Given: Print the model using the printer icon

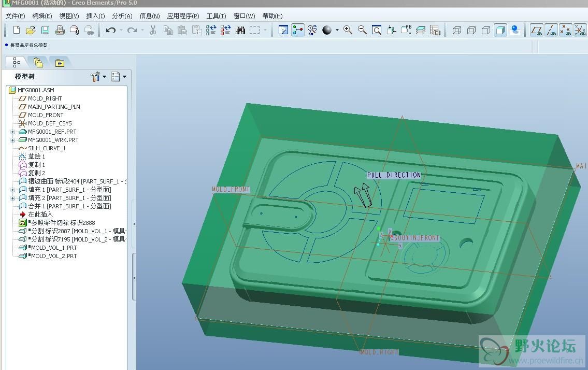Looking at the screenshot, I should [x=60, y=30].
